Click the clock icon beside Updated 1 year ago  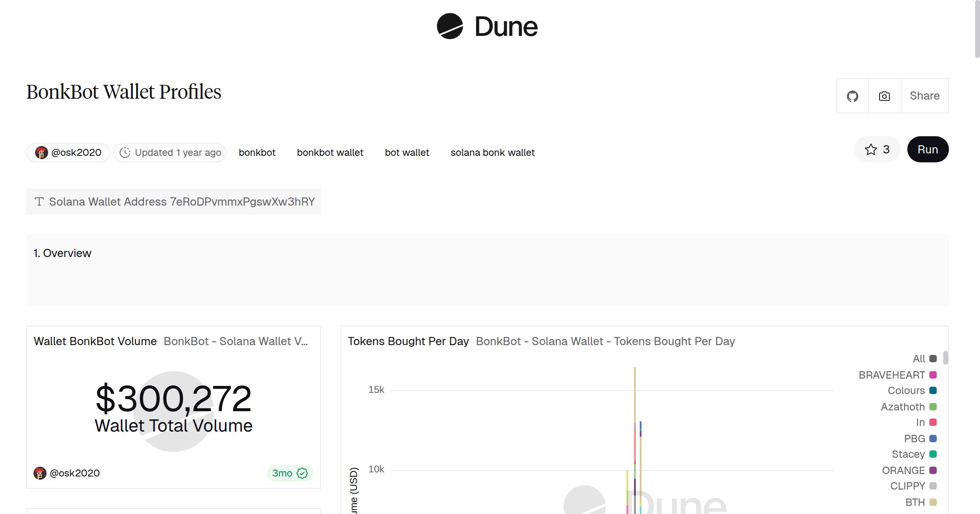[x=125, y=152]
